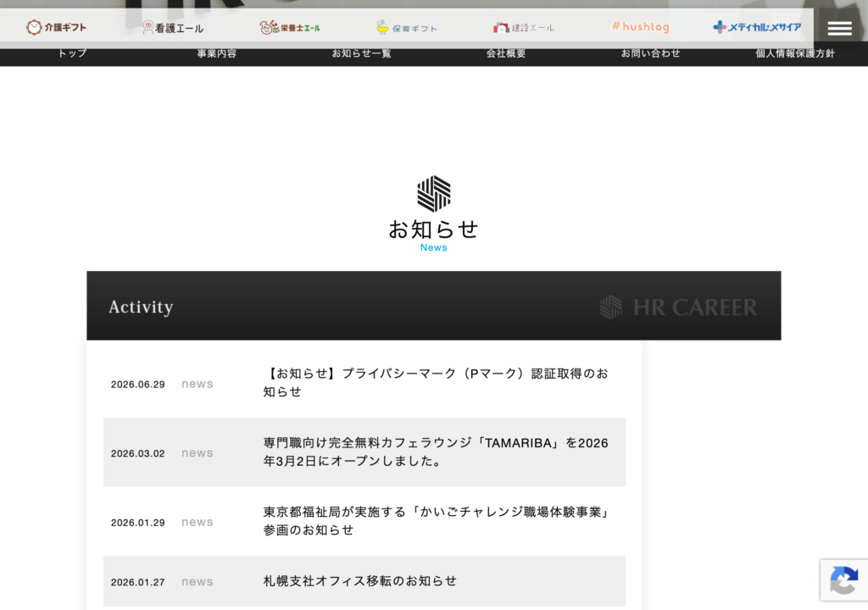Click the date 2026.01.27

[138, 582]
